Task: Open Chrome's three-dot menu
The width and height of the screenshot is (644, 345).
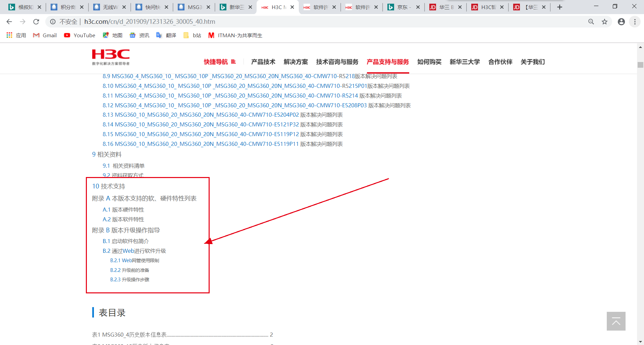Action: pyautogui.click(x=635, y=22)
